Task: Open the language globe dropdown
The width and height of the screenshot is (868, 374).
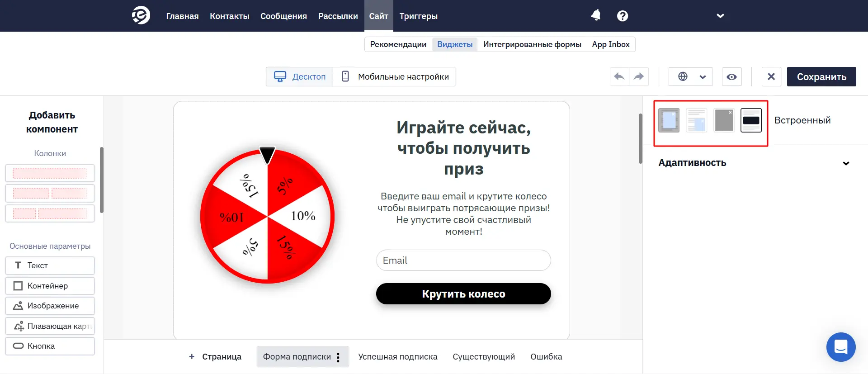Action: [x=690, y=76]
